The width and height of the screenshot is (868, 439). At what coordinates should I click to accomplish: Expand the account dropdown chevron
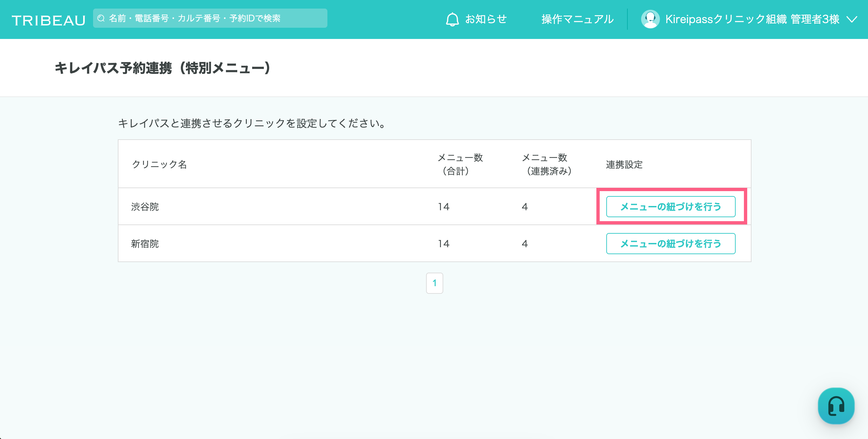tap(852, 19)
